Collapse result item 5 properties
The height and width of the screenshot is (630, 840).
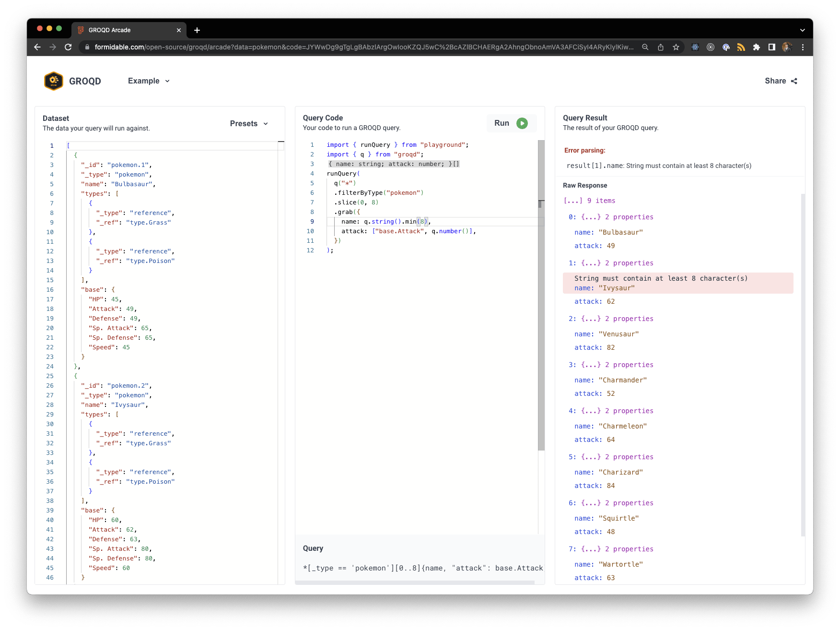[x=611, y=457]
